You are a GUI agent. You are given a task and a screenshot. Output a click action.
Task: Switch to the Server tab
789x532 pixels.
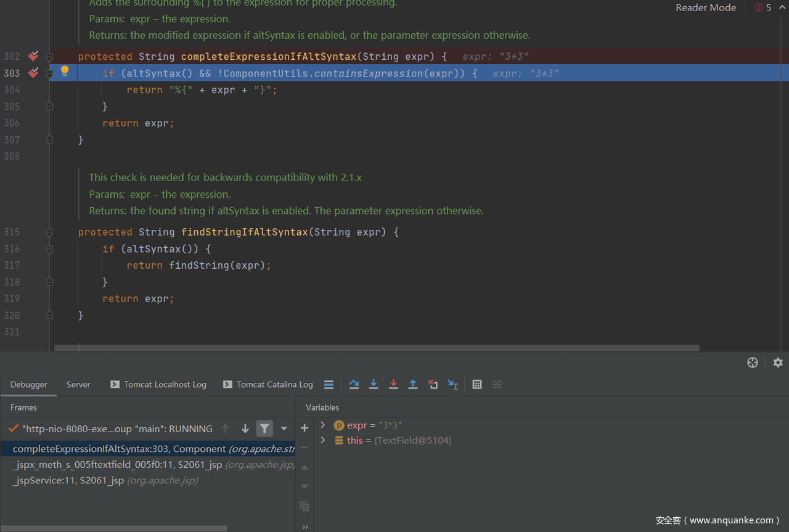[x=78, y=384]
